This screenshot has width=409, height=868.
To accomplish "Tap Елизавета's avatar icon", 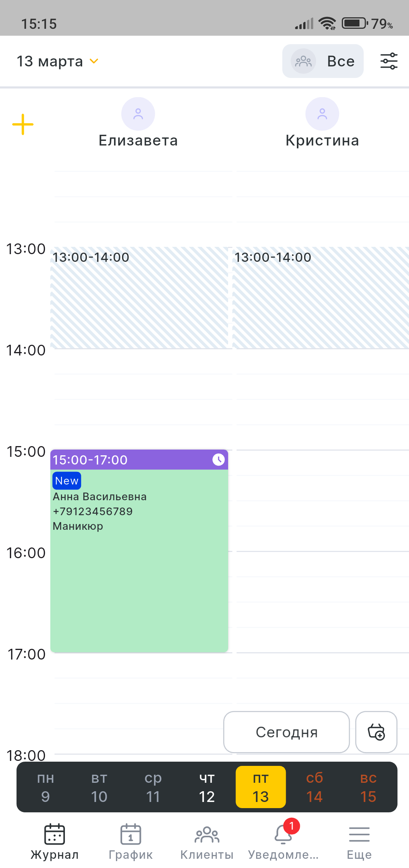I will click(138, 114).
